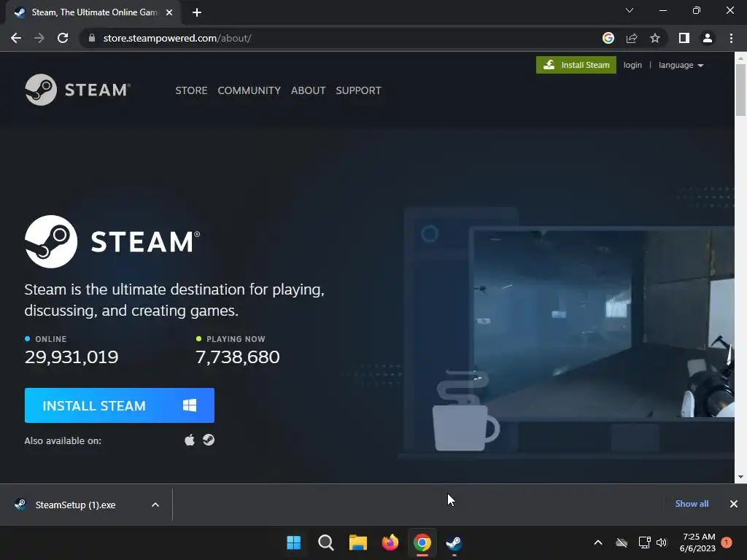The height and width of the screenshot is (560, 747).
Task: Open the notification badge in the taskbar
Action: pyautogui.click(x=727, y=542)
